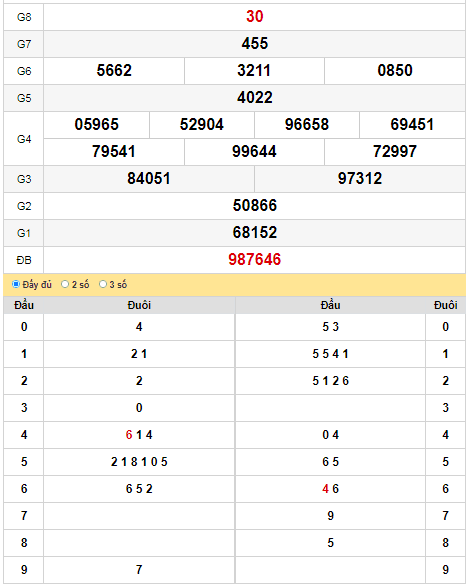The width and height of the screenshot is (471, 586).
Task: Select the "Đầy đủ" radio button
Action: pyautogui.click(x=16, y=284)
